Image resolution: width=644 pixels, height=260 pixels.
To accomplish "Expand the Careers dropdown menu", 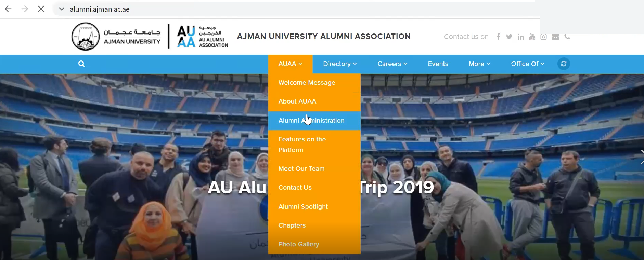I will pos(392,64).
